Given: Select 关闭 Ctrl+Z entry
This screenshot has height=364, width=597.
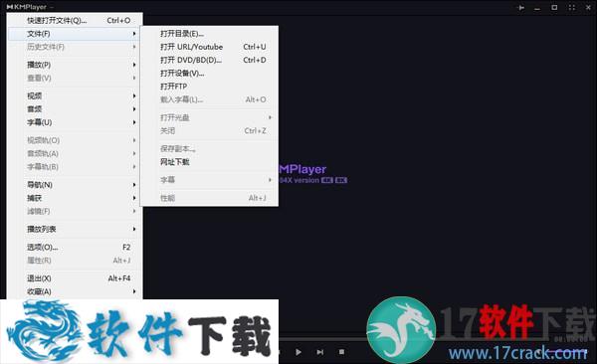Looking at the screenshot, I should [x=209, y=131].
